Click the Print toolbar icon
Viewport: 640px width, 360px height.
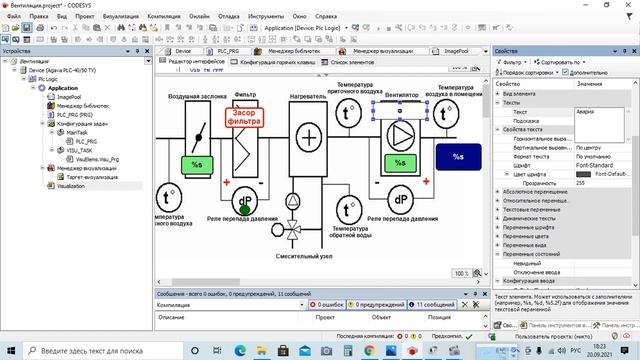click(x=40, y=28)
